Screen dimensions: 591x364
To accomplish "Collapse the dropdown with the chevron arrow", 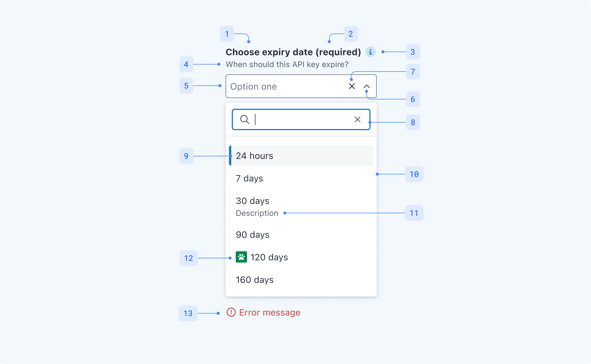I will coord(367,86).
